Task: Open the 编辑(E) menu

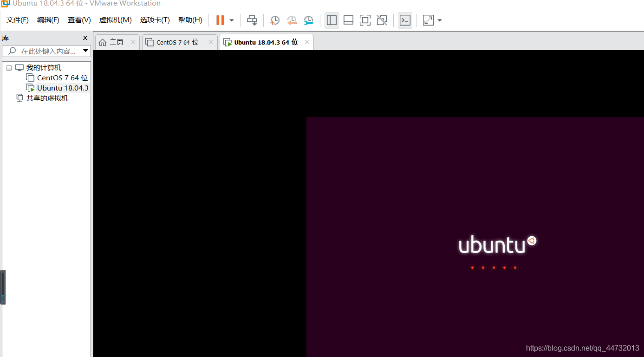Action: click(48, 20)
